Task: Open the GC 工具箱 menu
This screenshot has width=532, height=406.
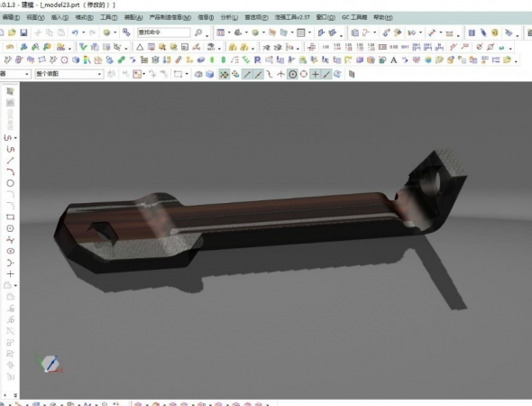Action: click(x=354, y=17)
